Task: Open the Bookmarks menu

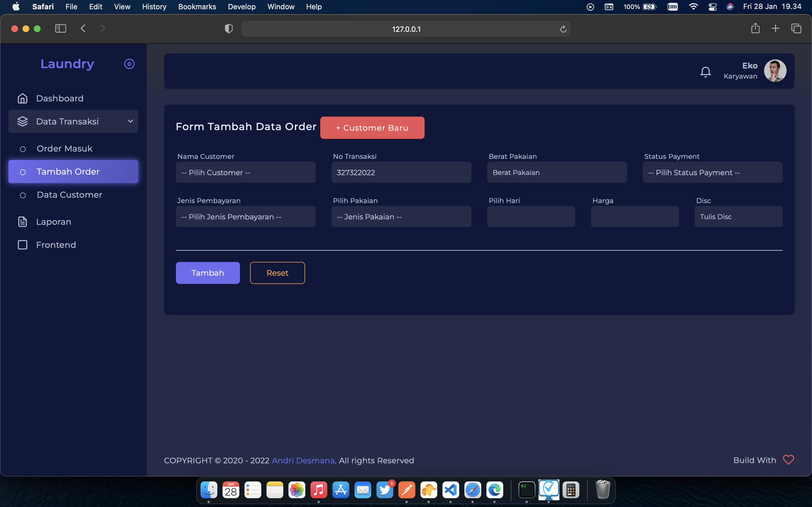Action: [x=197, y=7]
